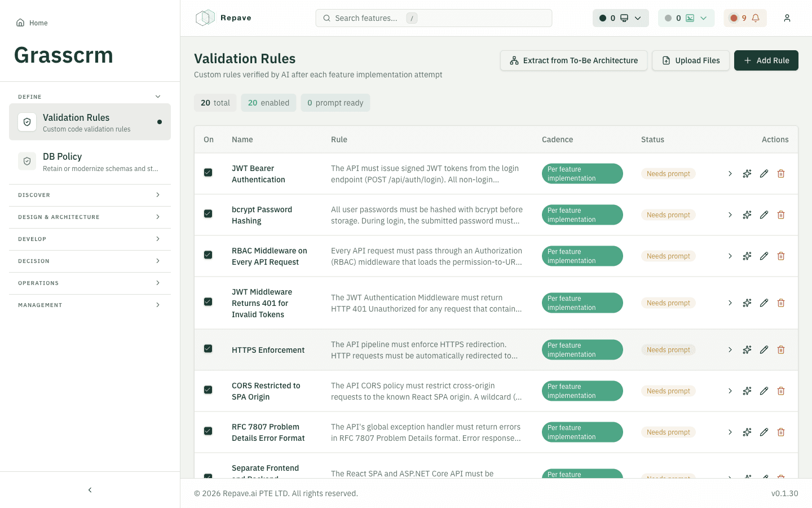
Task: Generate prompt for bcrypt Password Hashing
Action: [747, 215]
